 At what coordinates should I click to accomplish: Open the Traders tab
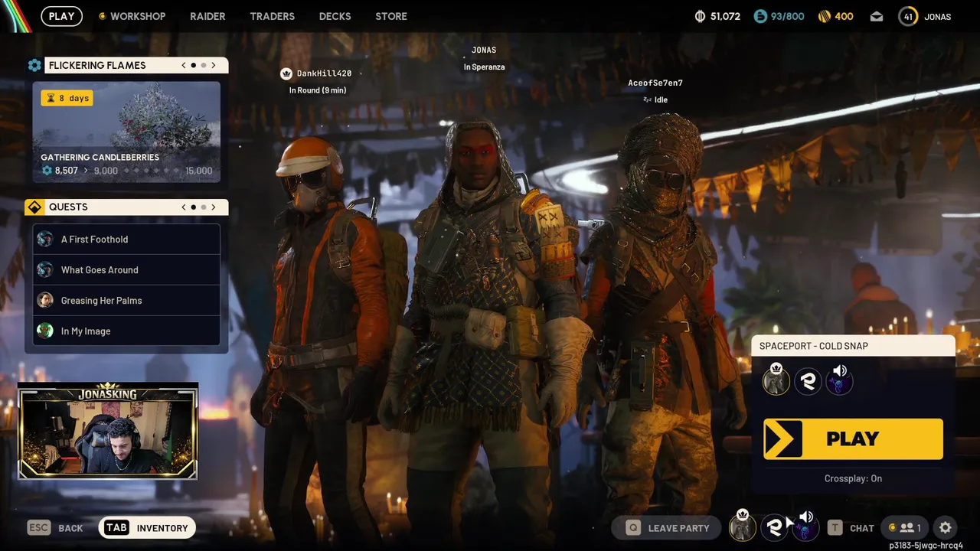pyautogui.click(x=272, y=16)
